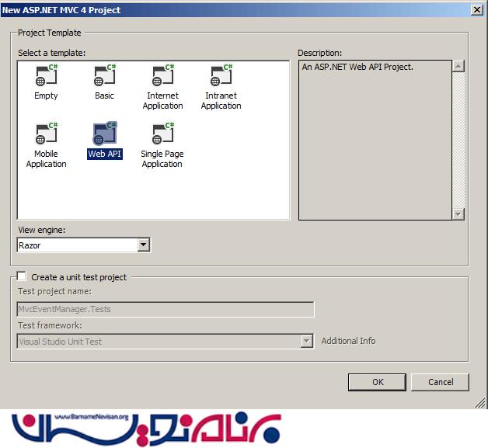Click the Razor view engine combo box
Screen dimensions: 488x448
pos(77,245)
